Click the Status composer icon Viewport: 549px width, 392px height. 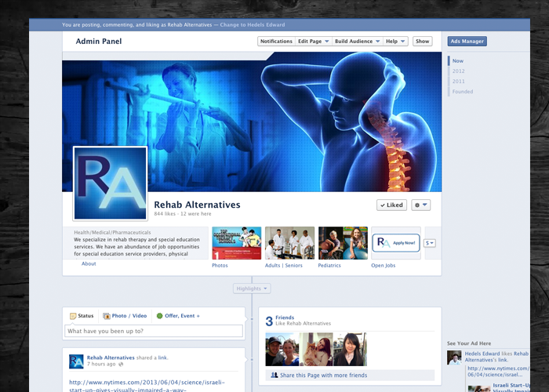[73, 316]
